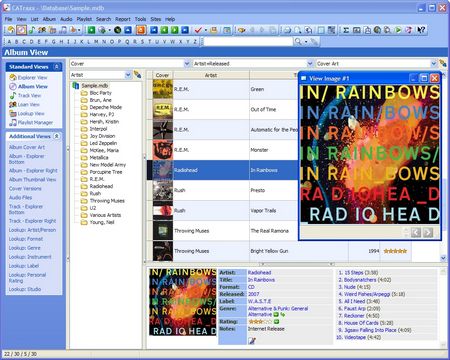Go to first record with blue arrow icon
The width and height of the screenshot is (450, 360).
(x=154, y=30)
